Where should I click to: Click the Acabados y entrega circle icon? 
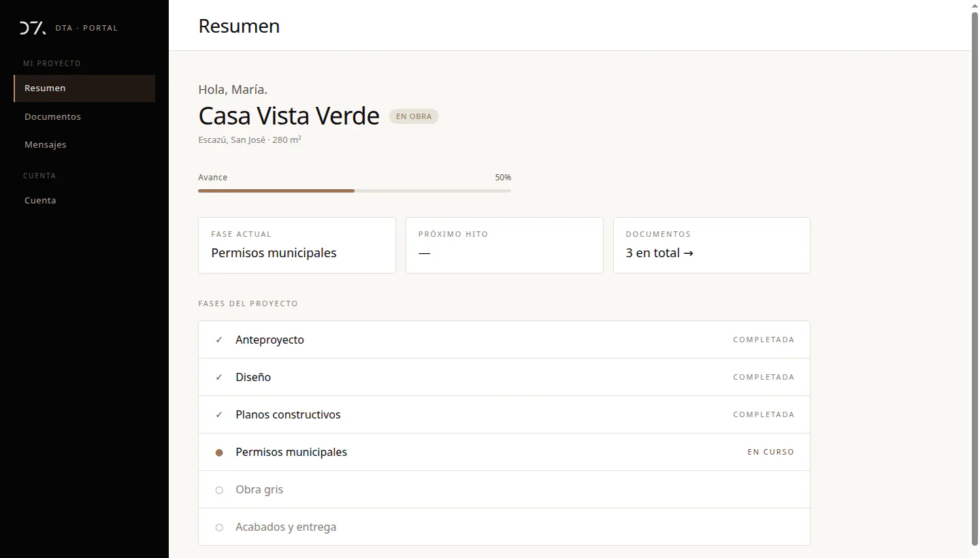coord(219,527)
